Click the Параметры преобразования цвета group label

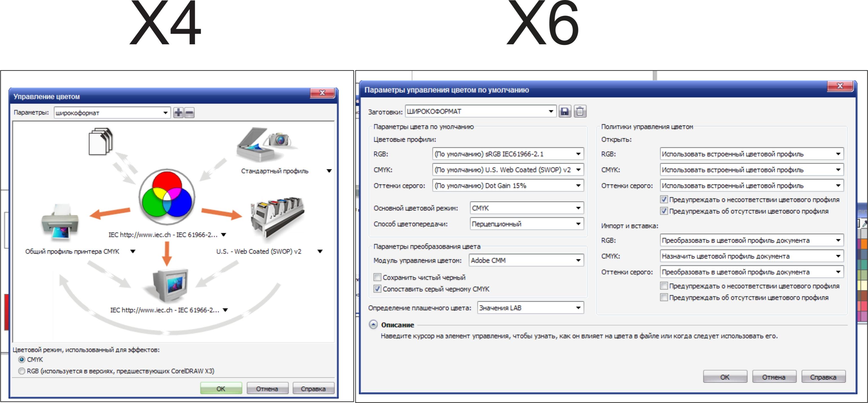click(x=427, y=247)
